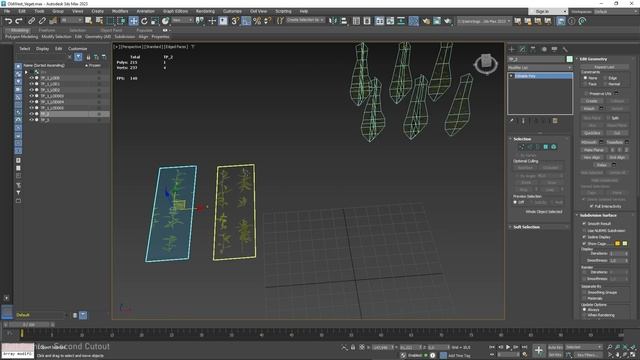Click the Undo arrow icon

point(8,21)
